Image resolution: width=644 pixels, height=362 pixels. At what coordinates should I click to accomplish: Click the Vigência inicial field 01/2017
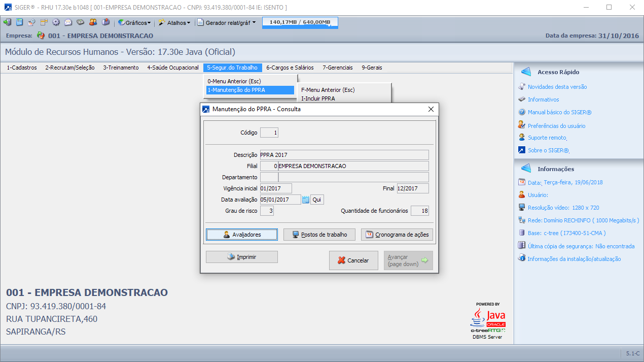[x=276, y=188]
